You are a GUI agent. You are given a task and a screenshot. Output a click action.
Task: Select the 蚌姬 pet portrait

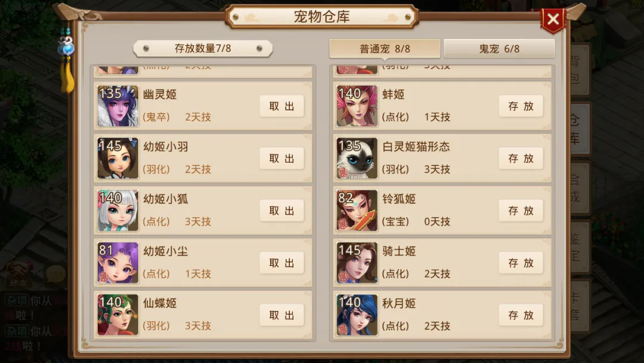click(x=357, y=106)
